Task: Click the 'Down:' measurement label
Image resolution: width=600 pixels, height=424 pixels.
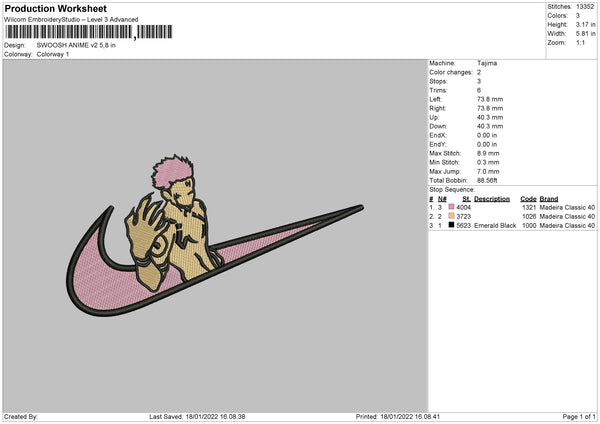Action: point(438,126)
